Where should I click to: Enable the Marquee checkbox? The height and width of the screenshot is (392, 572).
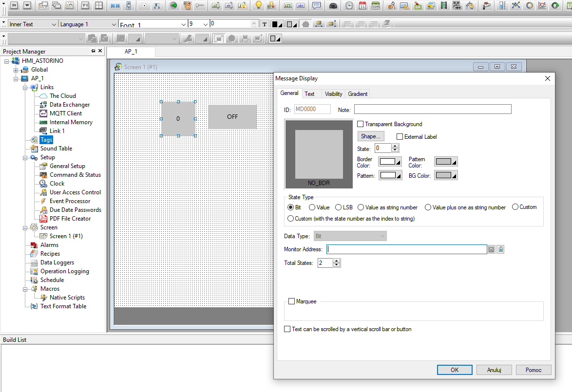coord(291,301)
